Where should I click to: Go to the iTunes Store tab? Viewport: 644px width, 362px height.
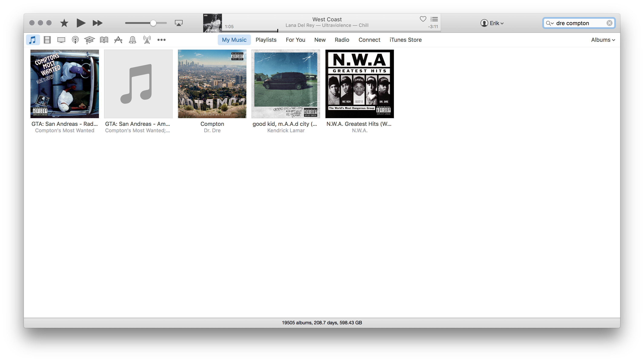point(405,40)
